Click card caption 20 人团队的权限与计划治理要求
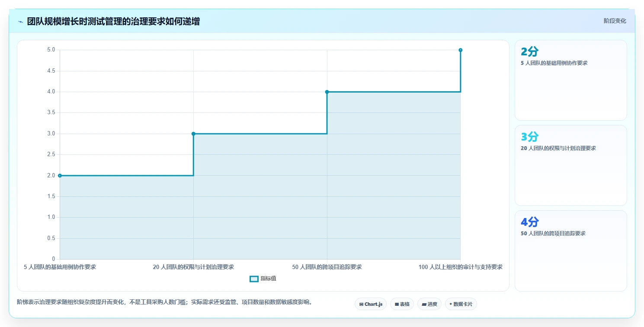The image size is (644, 327). point(558,148)
